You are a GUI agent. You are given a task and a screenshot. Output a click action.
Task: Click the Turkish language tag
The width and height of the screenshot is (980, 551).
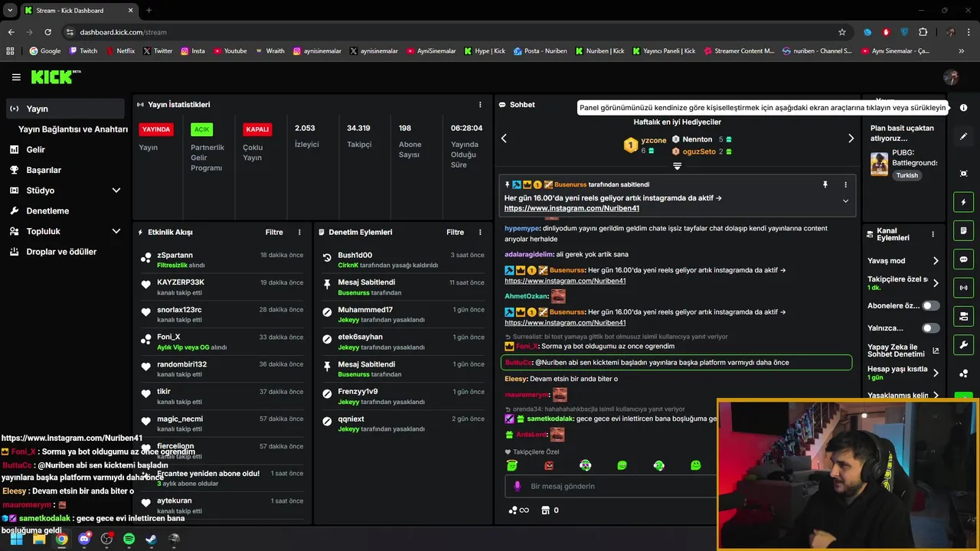coord(907,175)
